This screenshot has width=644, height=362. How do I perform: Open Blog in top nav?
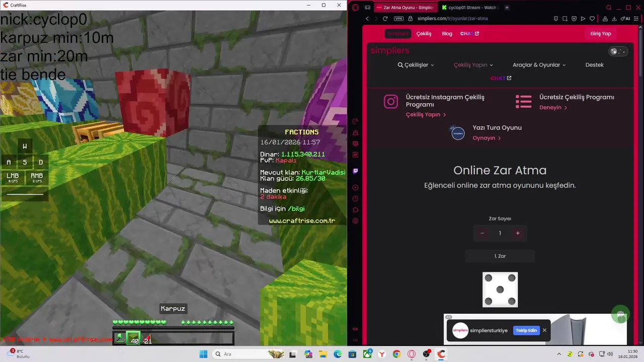447,34
